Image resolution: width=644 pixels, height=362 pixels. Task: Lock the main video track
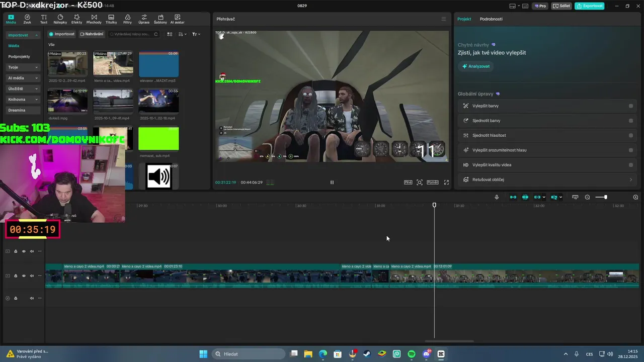(x=16, y=276)
